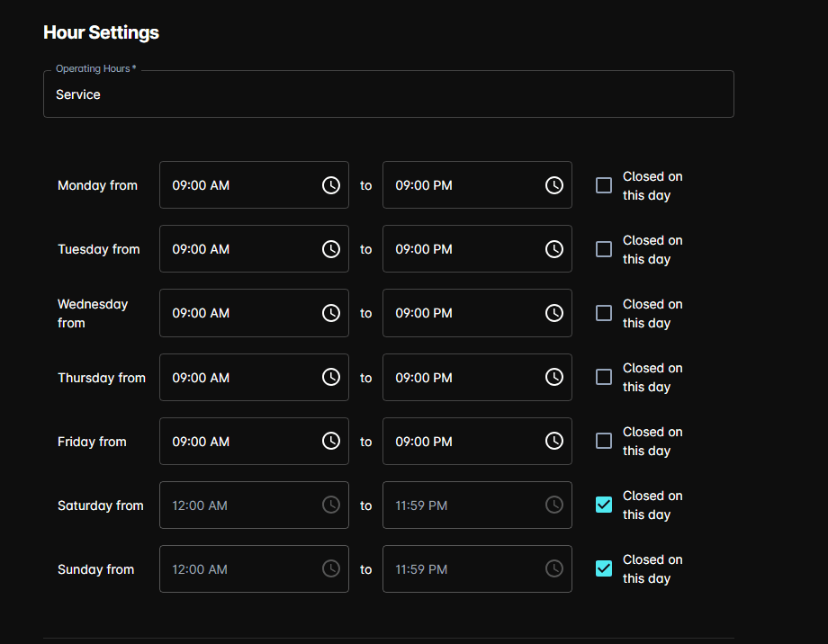Screen dimensions: 828x644
Task: Click disabled clock icon for Sunday end time
Action: click(553, 568)
